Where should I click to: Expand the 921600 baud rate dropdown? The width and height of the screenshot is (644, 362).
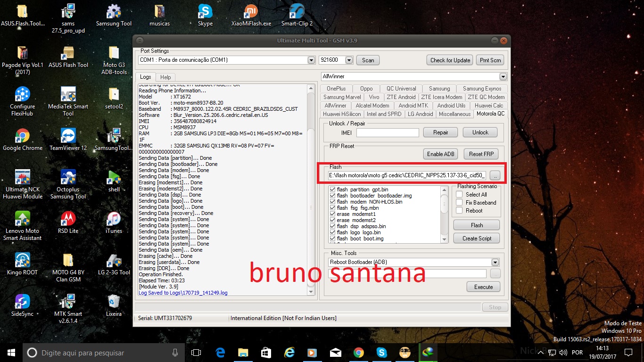pyautogui.click(x=349, y=60)
